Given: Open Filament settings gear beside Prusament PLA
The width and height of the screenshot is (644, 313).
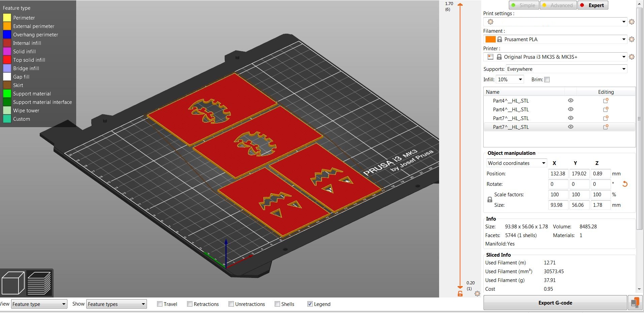Looking at the screenshot, I should 632,39.
